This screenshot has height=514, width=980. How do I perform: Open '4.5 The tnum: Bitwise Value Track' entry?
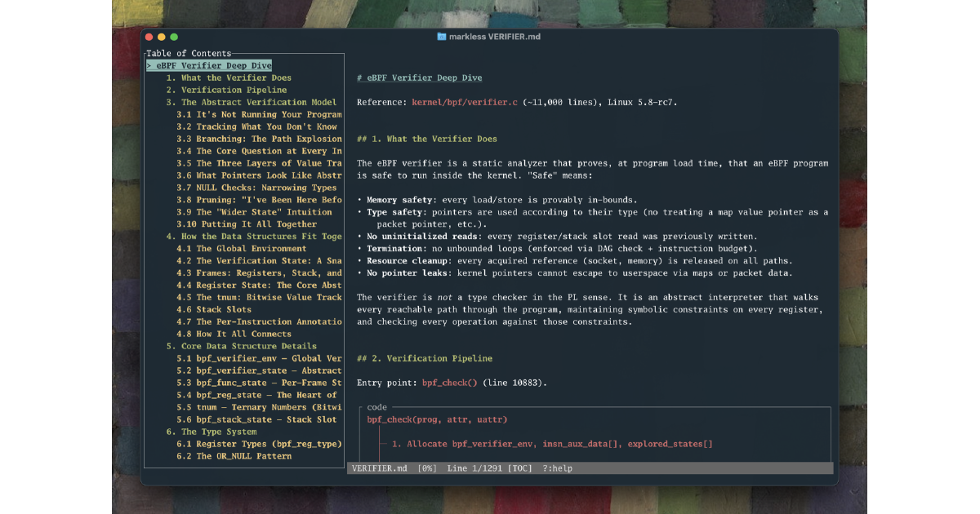pos(259,298)
